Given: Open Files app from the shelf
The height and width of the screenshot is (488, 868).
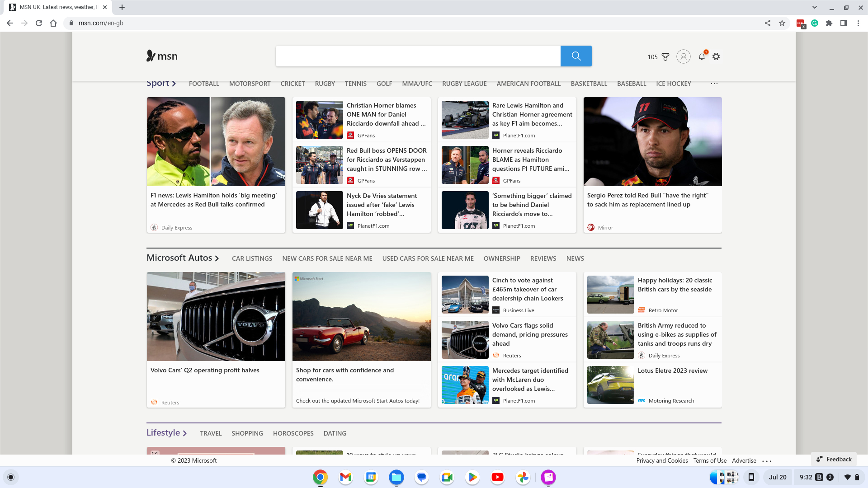Looking at the screenshot, I should (x=396, y=477).
